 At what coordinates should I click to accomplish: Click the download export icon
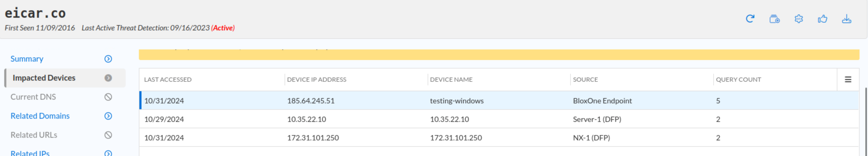[846, 19]
